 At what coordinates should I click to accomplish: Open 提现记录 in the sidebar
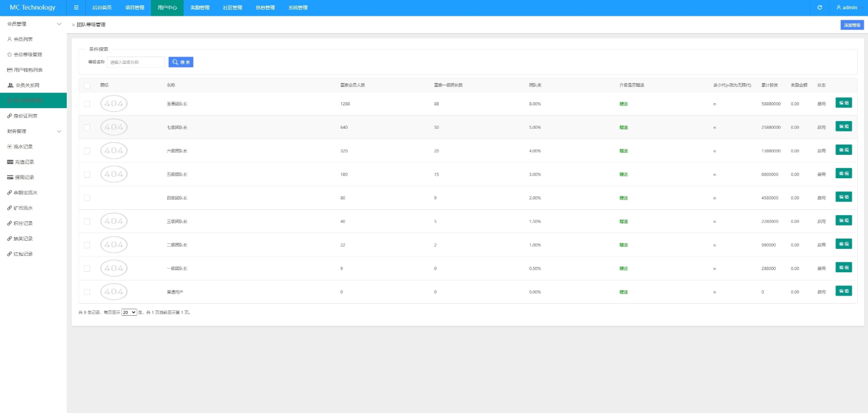24,177
